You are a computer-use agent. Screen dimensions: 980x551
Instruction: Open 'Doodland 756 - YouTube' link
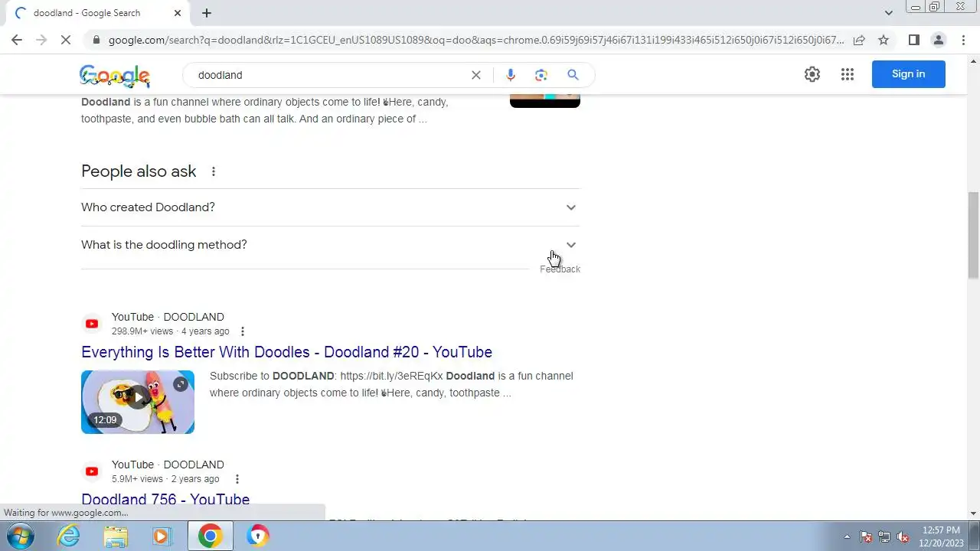(x=165, y=500)
